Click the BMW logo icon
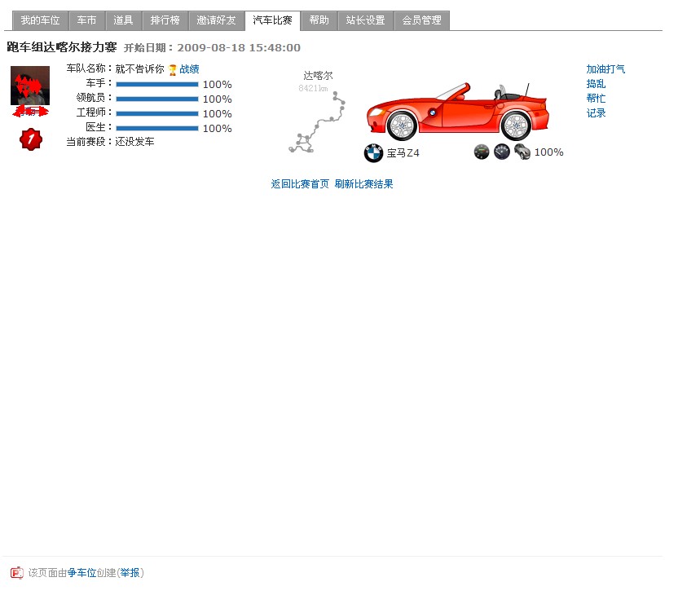700x595 pixels. click(x=373, y=153)
